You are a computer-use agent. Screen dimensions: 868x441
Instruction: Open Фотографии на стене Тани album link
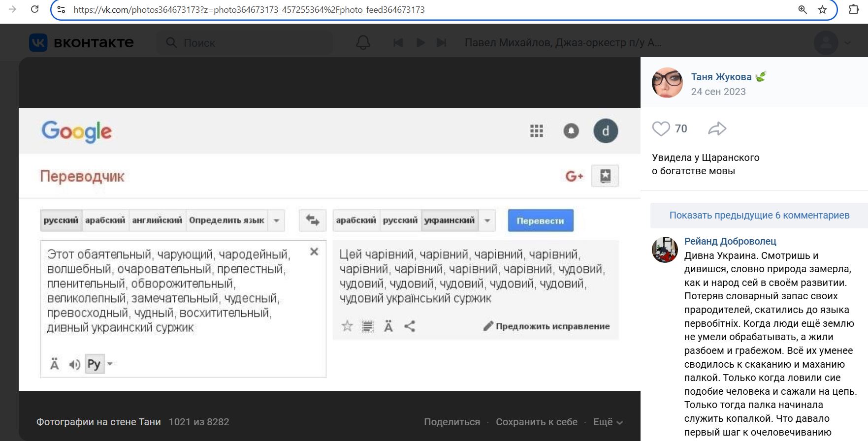click(x=98, y=422)
